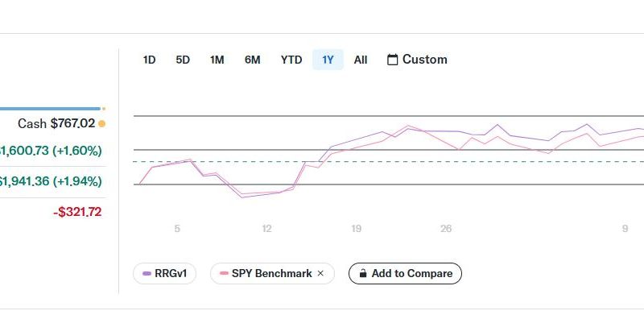Viewport: 644px width, 315px height.
Task: Toggle the RRGv1 series chip
Action: tap(165, 273)
